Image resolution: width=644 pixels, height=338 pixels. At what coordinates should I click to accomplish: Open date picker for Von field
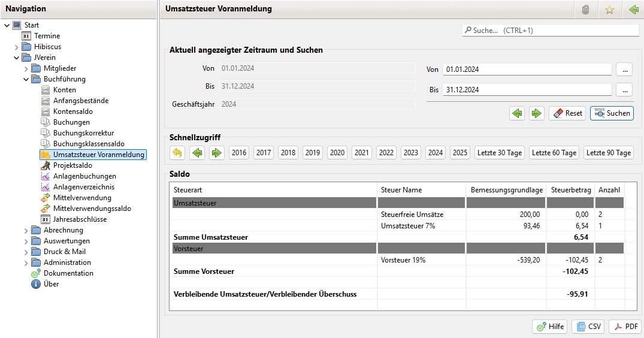coord(624,70)
